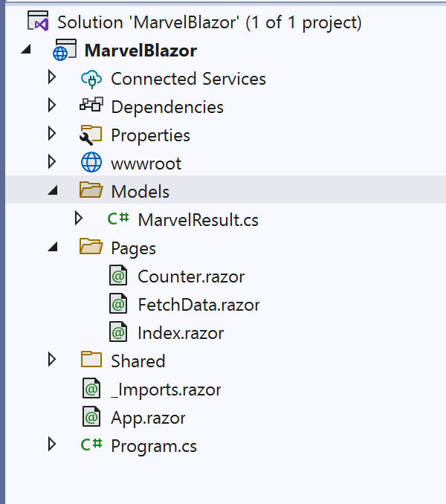
Task: Click the Solution 'MarvelBlazor' icon
Action: pyautogui.click(x=38, y=22)
